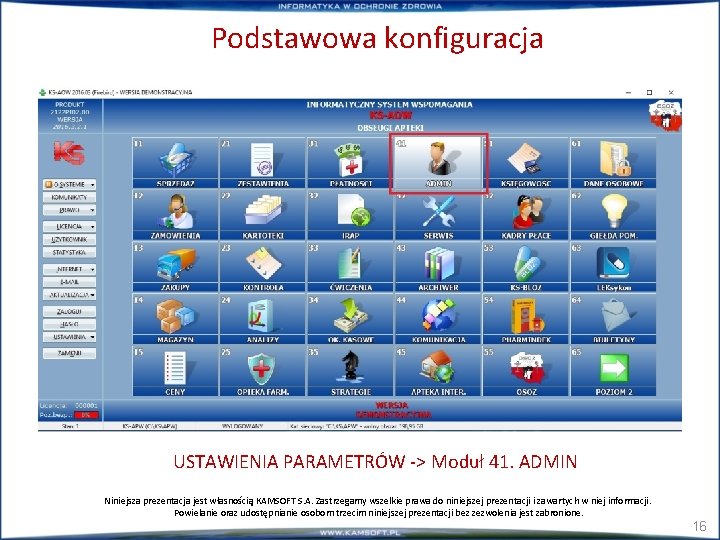Expand the AKTUALIZACJA dropdown
720x540 pixels.
[x=69, y=295]
